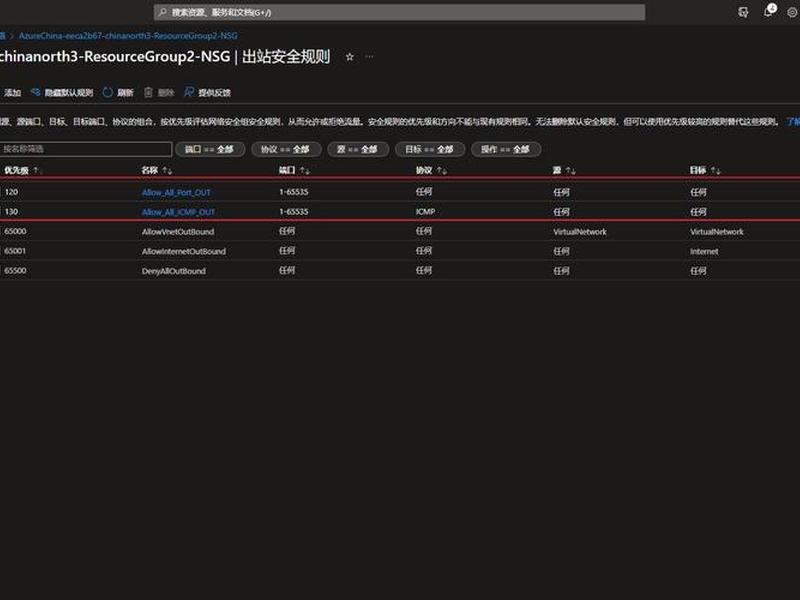Viewport: 800px width, 600px height.
Task: Open the 操作 == 全部 filter pill
Action: click(x=506, y=149)
